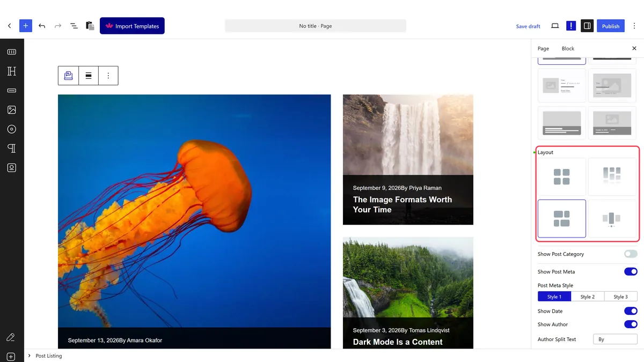644x362 pixels.
Task: Click the pencil edit icon in left sidebar
Action: point(10,337)
